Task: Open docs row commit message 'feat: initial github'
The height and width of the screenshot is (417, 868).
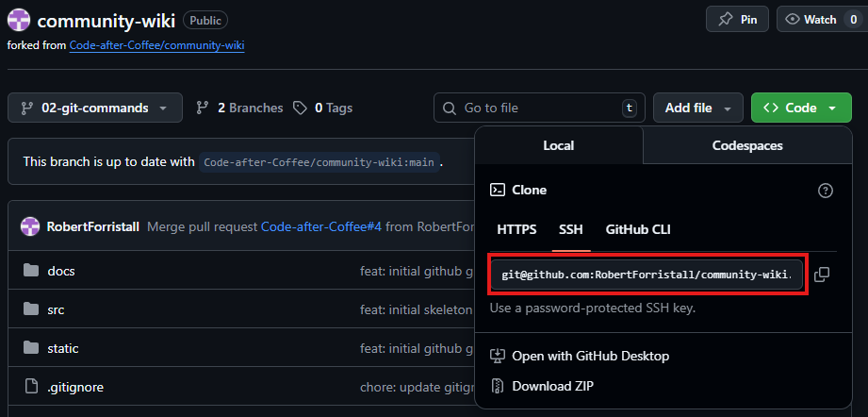Action: coord(418,271)
